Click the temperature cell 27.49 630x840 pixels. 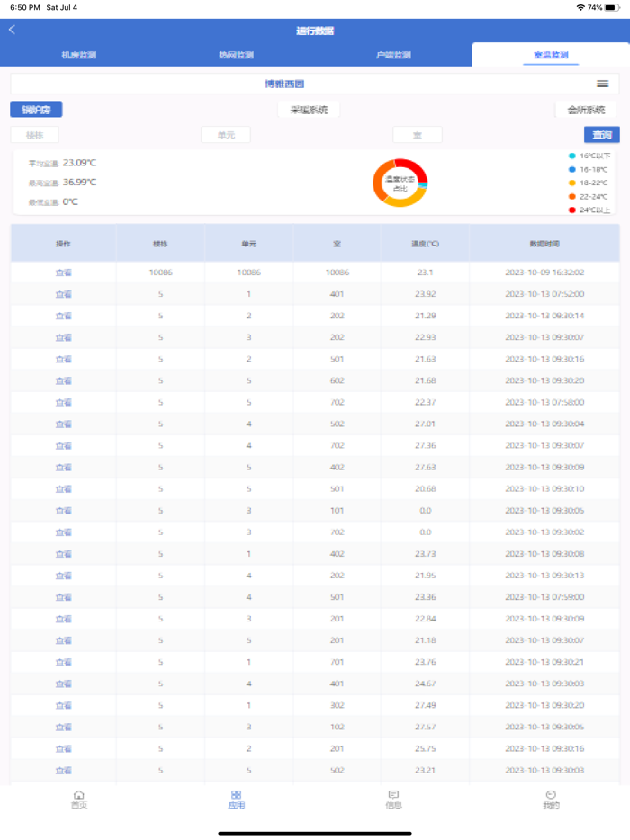[425, 705]
